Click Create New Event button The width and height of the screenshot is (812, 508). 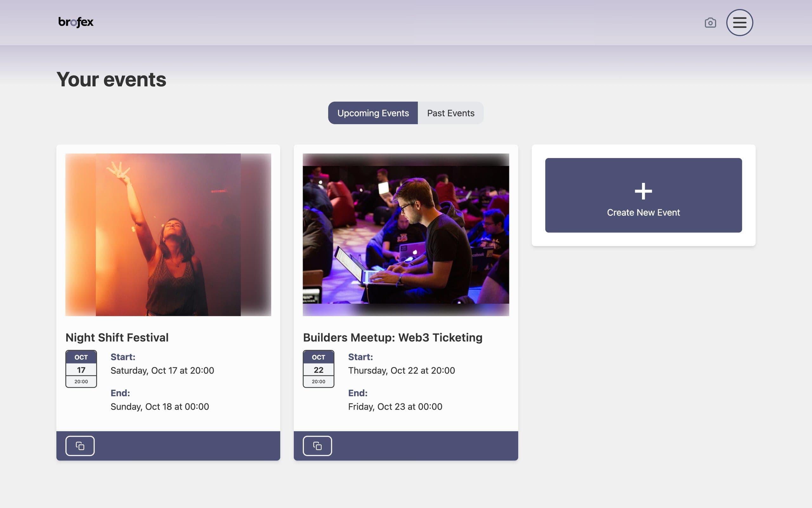[643, 195]
